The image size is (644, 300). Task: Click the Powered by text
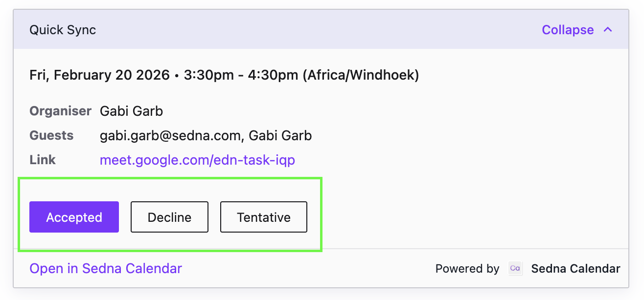pyautogui.click(x=467, y=269)
